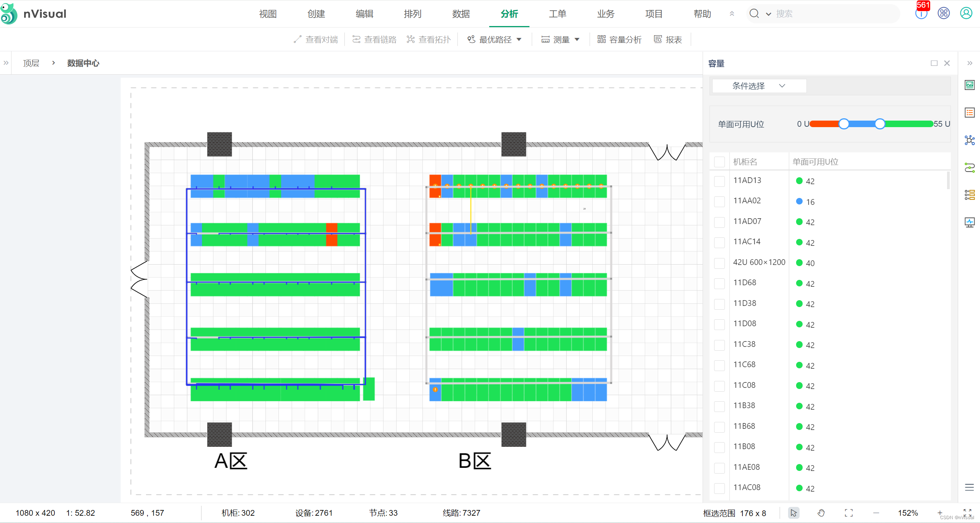Click the notification bell with 561 badge
This screenshot has height=523, width=980.
click(921, 14)
